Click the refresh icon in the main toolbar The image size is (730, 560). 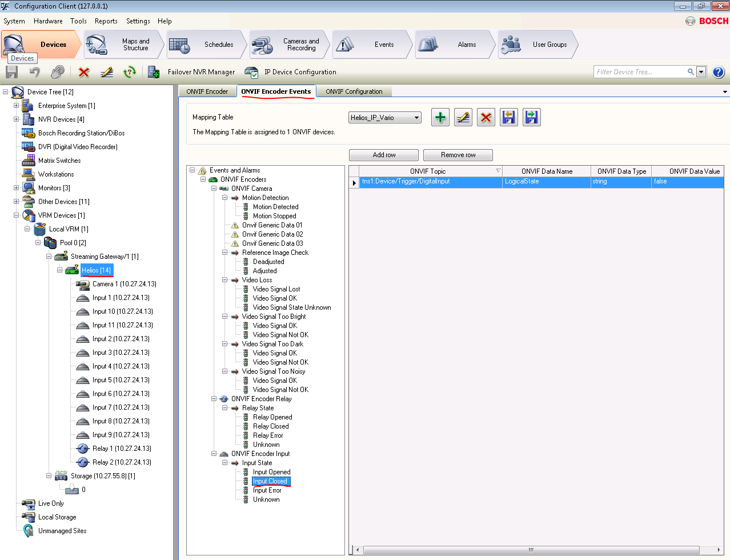pos(130,72)
